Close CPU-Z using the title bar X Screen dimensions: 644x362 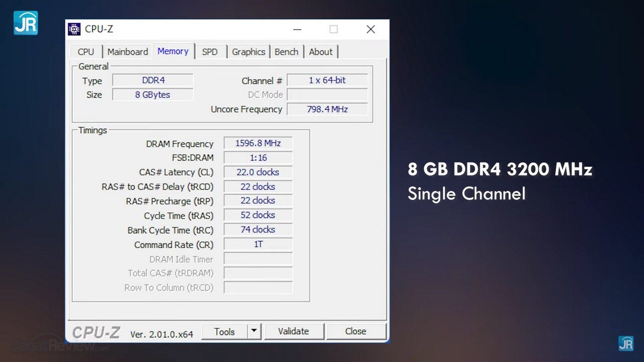pyautogui.click(x=371, y=30)
